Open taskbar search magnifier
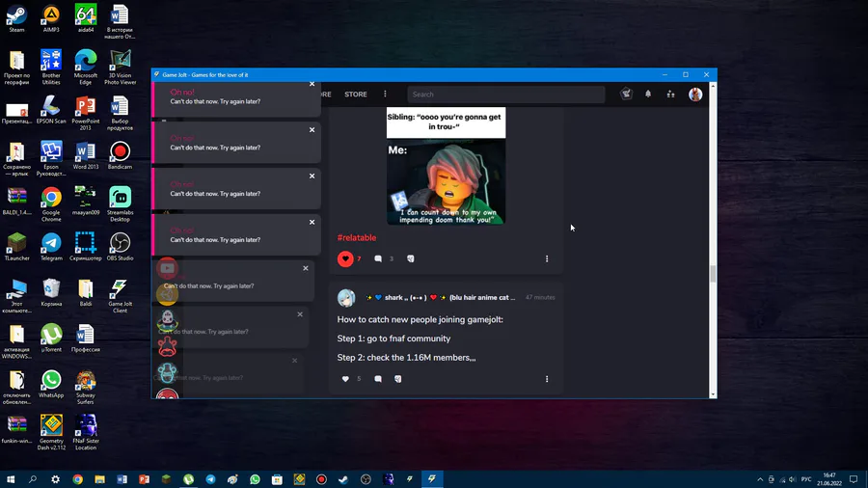868x488 pixels. (33, 479)
